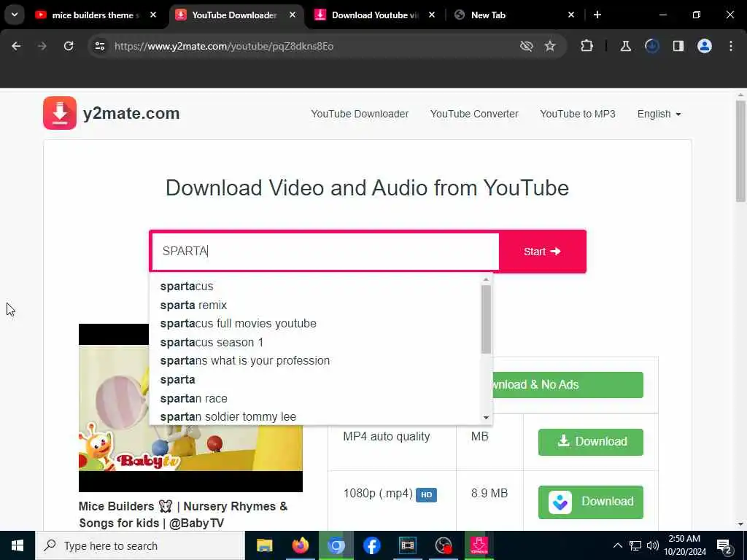Choose the plain 'sparta' suggestion
747x560 pixels.
tap(178, 379)
